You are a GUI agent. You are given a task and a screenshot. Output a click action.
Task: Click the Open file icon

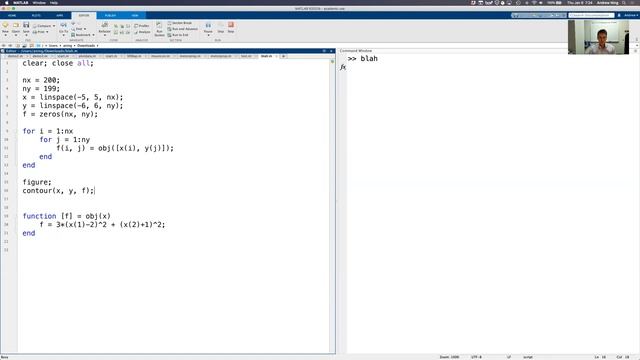coord(16,25)
